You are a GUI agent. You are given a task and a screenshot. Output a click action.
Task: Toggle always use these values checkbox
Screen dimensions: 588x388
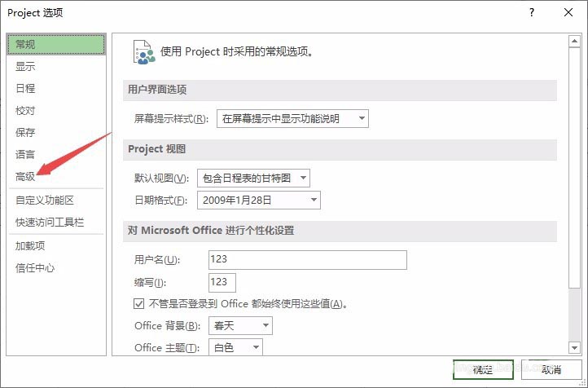pos(138,304)
